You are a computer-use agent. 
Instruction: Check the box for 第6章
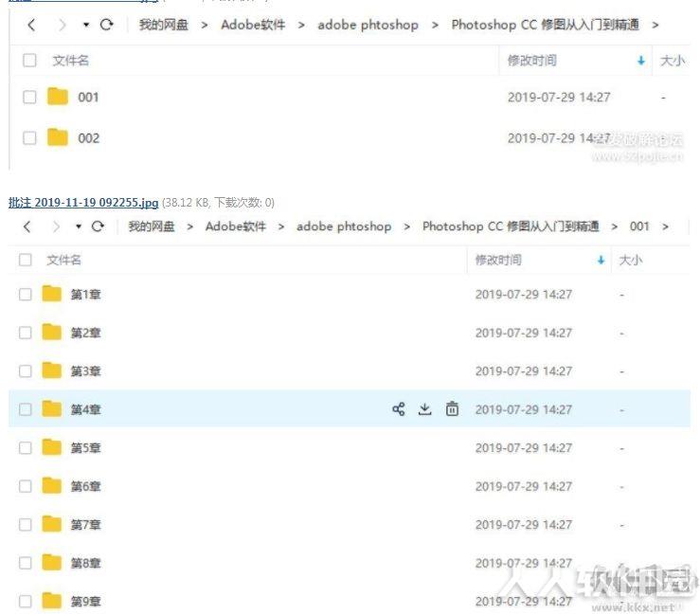click(26, 486)
